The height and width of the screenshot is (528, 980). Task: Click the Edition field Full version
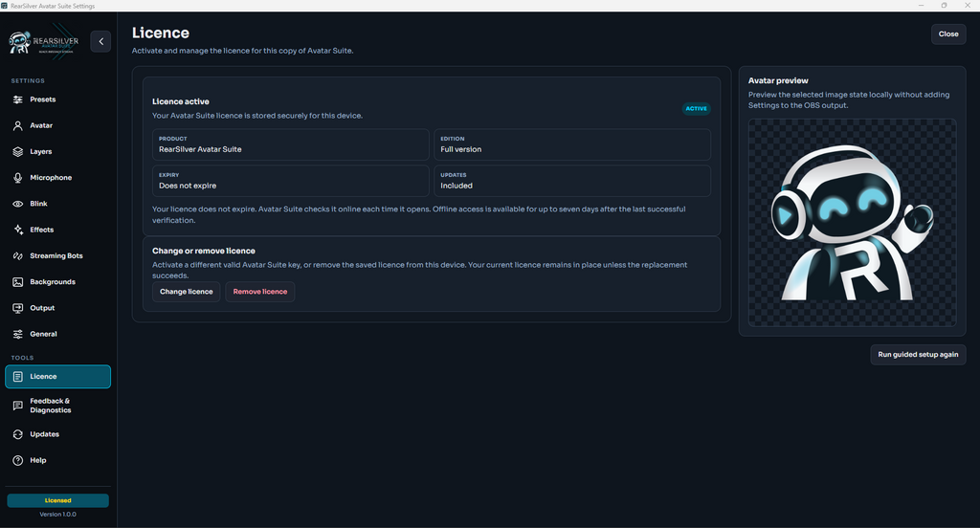[572, 144]
